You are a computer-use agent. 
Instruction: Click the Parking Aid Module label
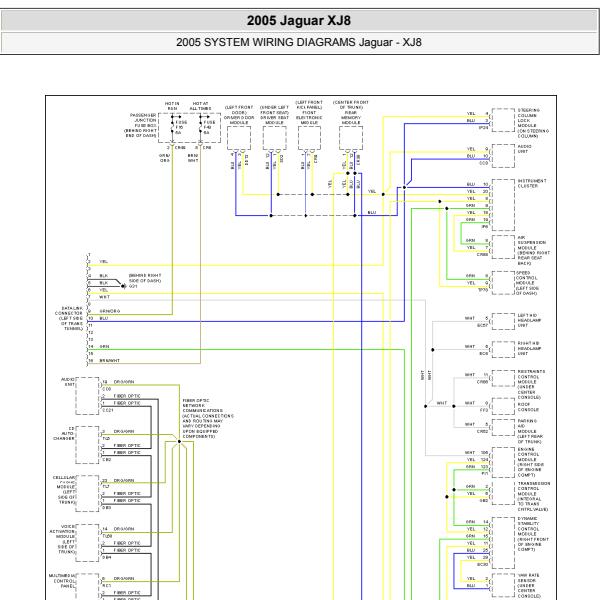coord(529,431)
